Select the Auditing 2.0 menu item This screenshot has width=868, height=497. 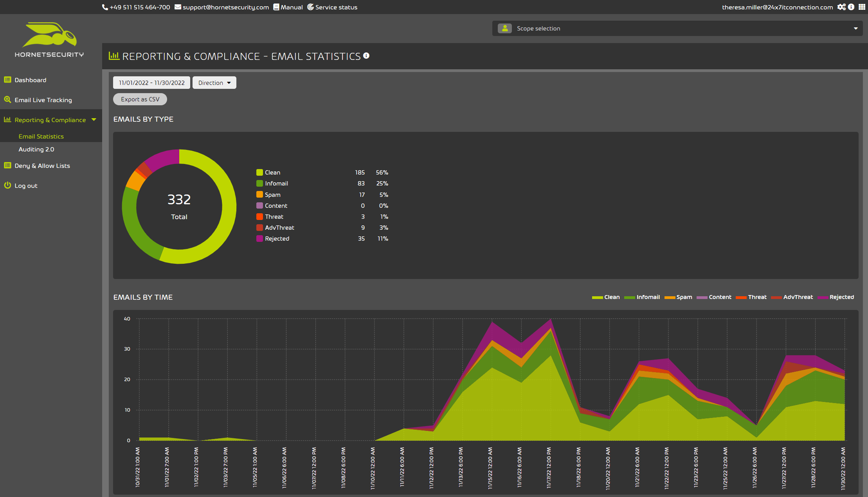point(36,148)
